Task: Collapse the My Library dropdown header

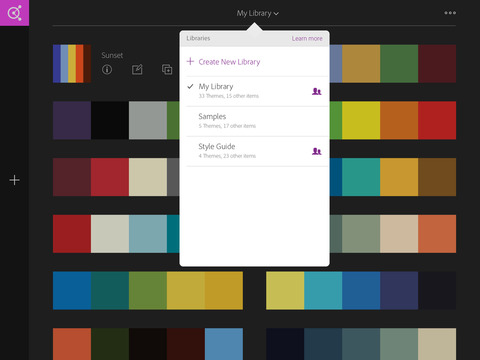Action: point(258,13)
